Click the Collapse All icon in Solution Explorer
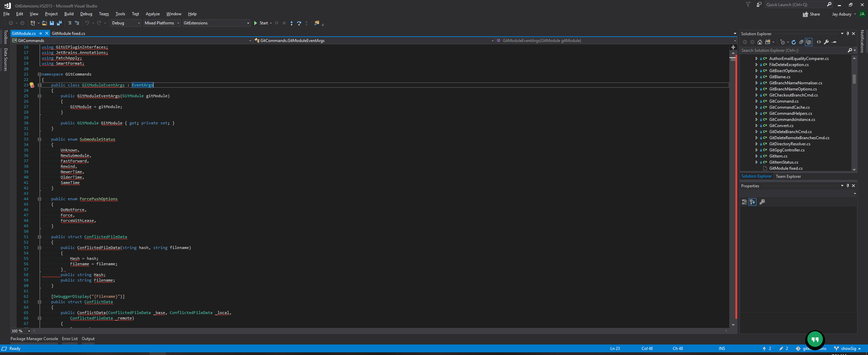This screenshot has height=355, width=868. [x=801, y=42]
